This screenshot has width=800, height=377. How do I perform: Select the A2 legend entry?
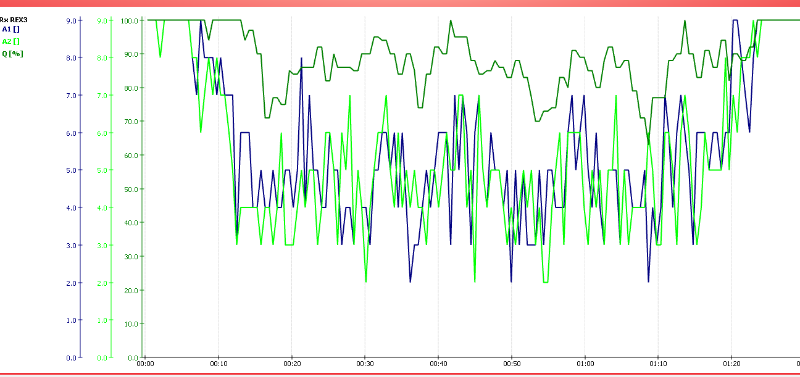pos(11,41)
